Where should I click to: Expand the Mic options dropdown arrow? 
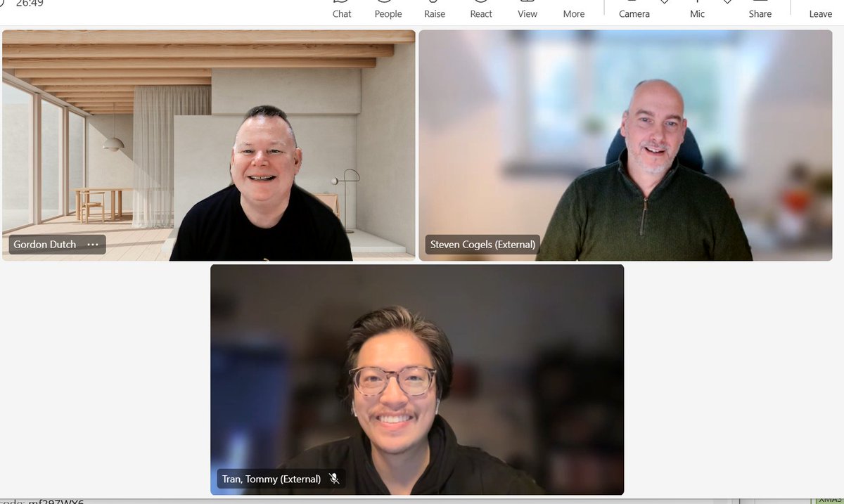(727, 2)
